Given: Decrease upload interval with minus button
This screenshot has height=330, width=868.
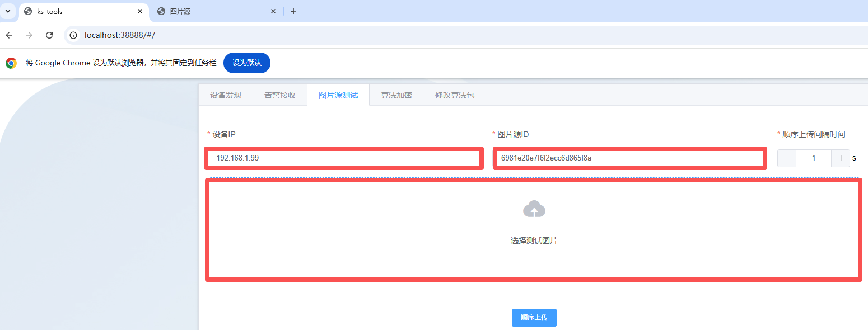Looking at the screenshot, I should [x=787, y=158].
